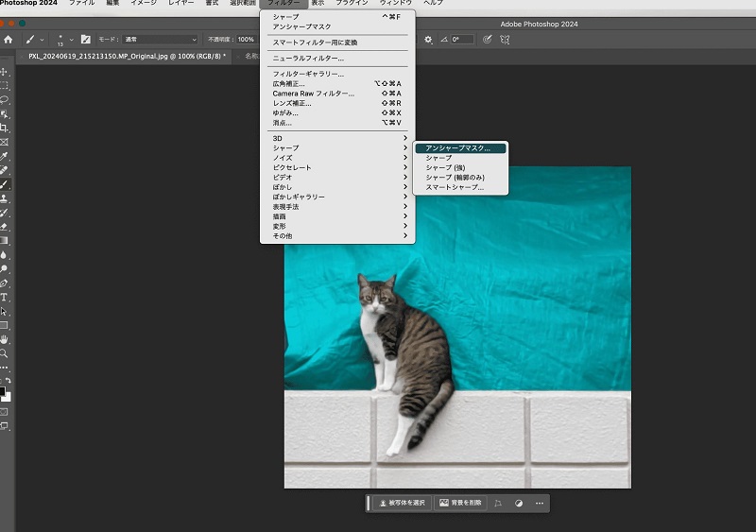Click the 背景を削除 button

click(x=460, y=503)
